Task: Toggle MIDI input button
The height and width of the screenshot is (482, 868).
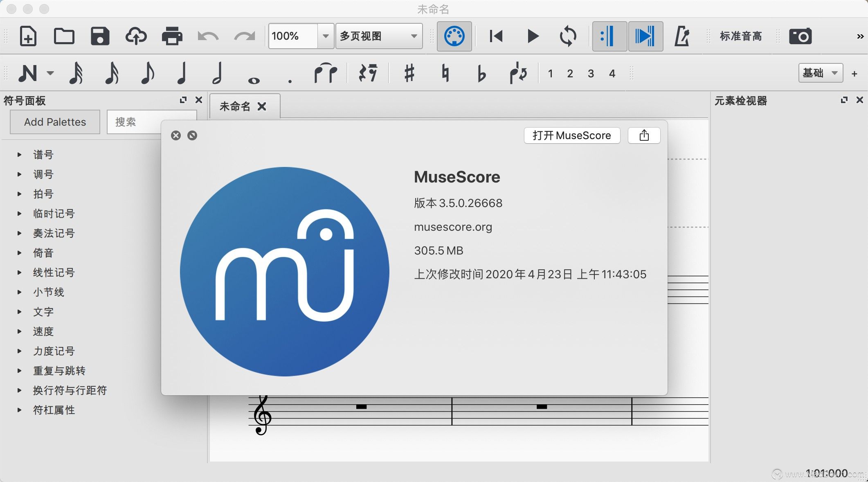Action: 454,36
